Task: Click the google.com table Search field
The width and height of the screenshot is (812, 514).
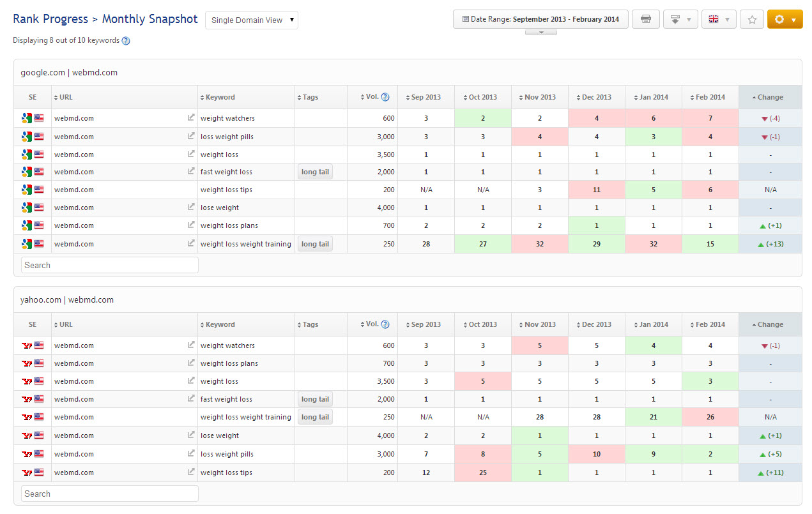Action: [110, 265]
